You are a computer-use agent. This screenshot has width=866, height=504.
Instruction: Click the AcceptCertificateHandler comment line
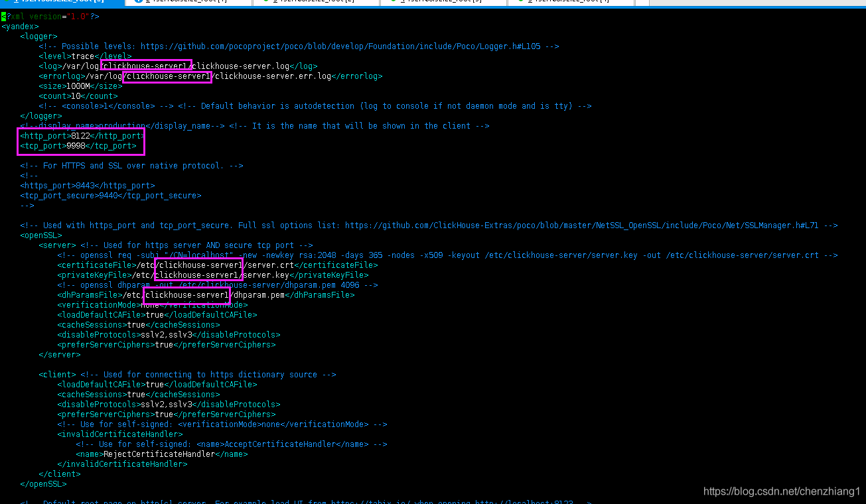click(231, 444)
